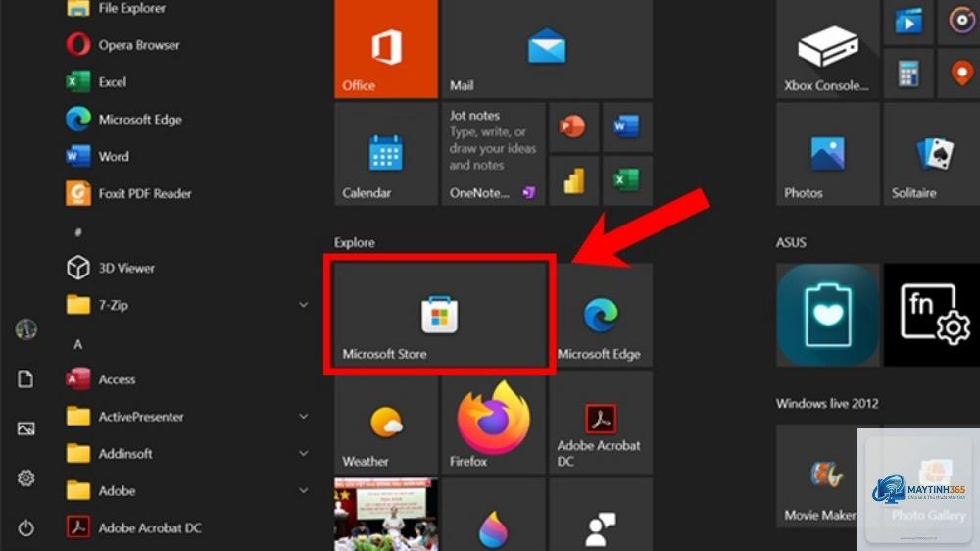The height and width of the screenshot is (551, 980).
Task: Launch Excel small tile
Action: pos(627,180)
